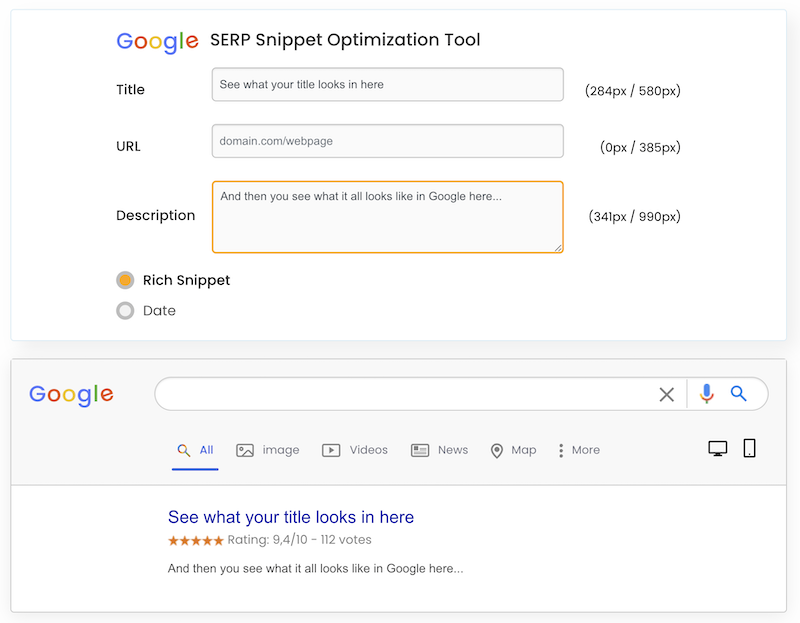Image resolution: width=800 pixels, height=623 pixels.
Task: Expand News results category
Action: 440,450
